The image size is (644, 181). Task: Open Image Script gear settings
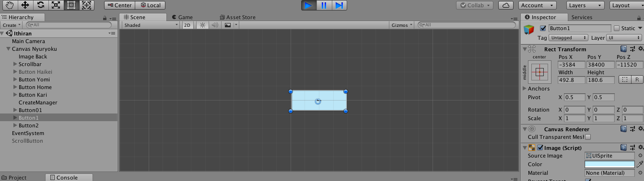[x=640, y=147]
